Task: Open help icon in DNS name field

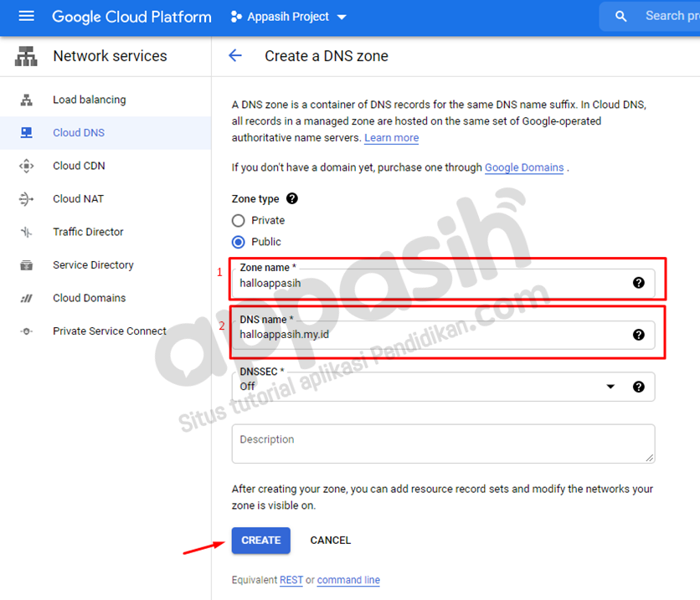Action: pos(639,335)
